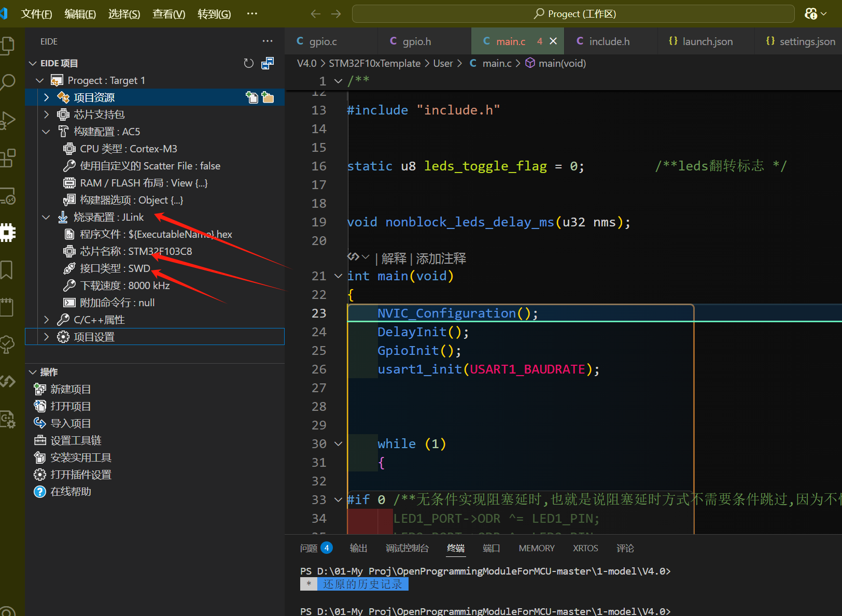Expand the 项目设置 section
The image size is (842, 616).
pos(46,336)
